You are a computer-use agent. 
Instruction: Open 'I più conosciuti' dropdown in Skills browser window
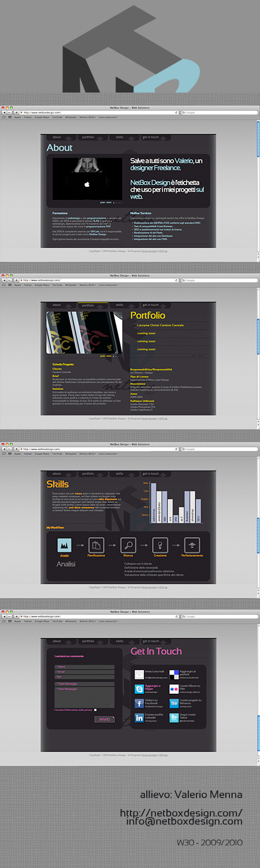pyautogui.click(x=108, y=454)
